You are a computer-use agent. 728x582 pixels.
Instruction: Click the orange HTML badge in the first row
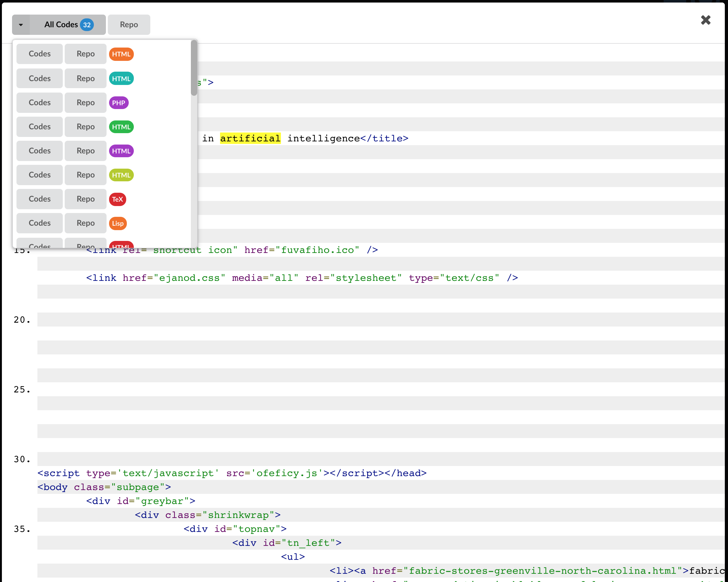pos(121,54)
